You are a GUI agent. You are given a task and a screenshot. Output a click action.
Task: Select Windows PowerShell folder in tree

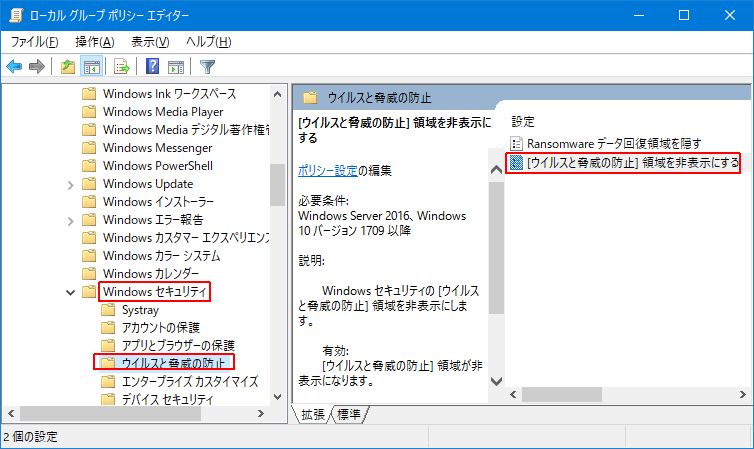click(157, 166)
